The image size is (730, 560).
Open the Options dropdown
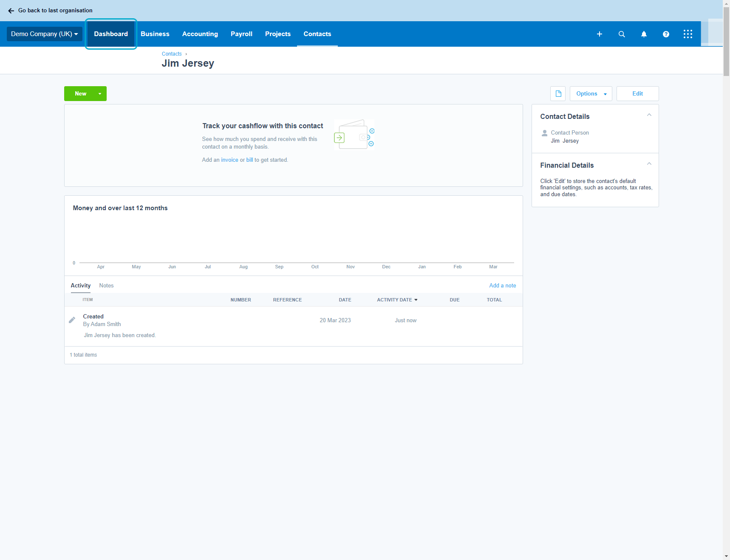(591, 93)
